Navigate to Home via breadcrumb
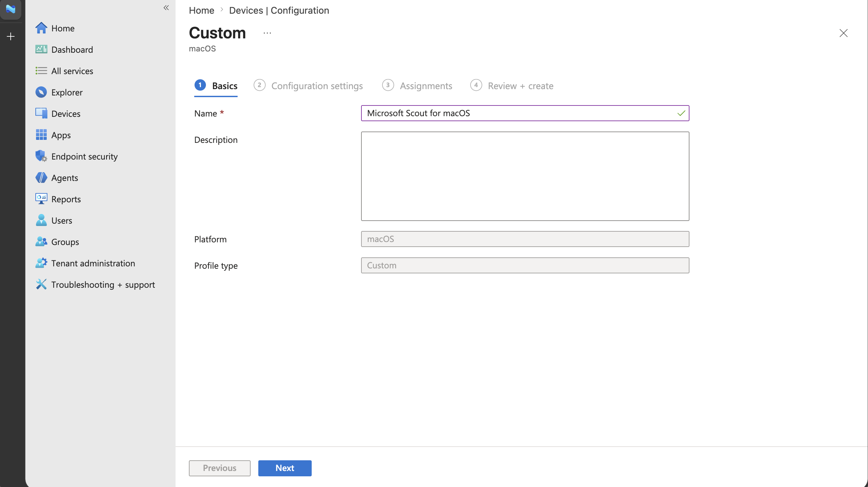868x487 pixels. (x=202, y=10)
